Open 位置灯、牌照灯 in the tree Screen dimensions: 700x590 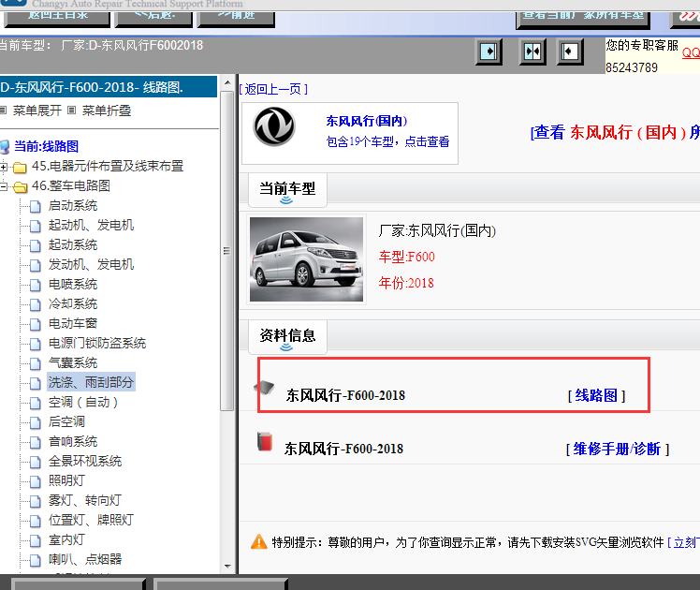(x=91, y=520)
